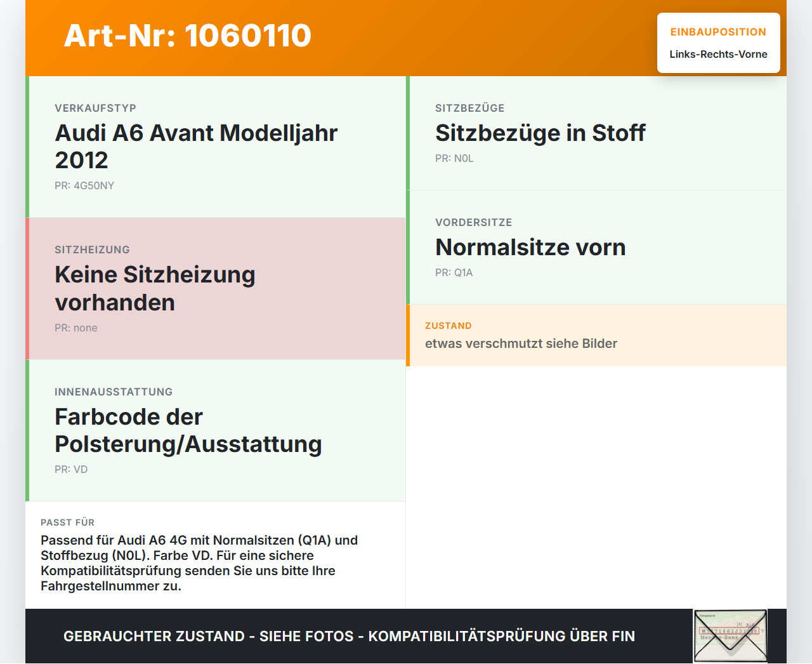Screen dimensions: 812x664
Task: Click the Zustand label
Action: pyautogui.click(x=449, y=326)
